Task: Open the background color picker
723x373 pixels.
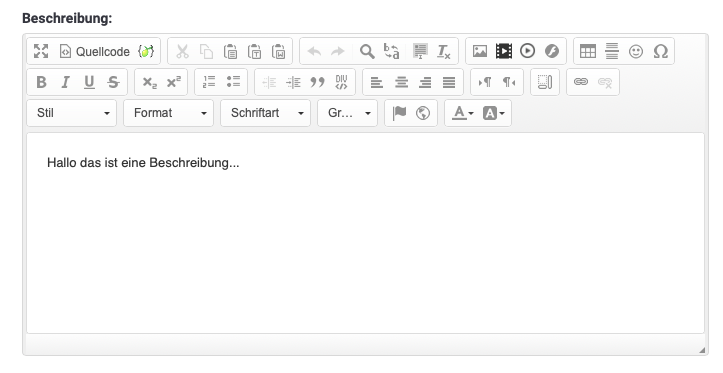Action: coord(493,113)
